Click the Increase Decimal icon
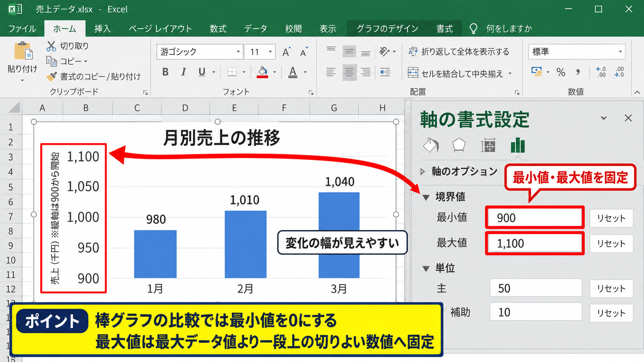Viewport: 644px width, 362px height. point(601,72)
